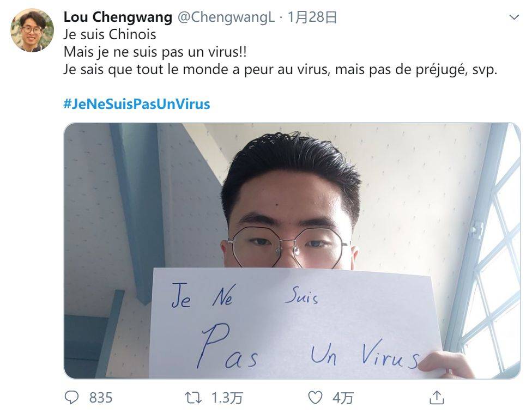
Task: Open the #JeNeSuisPasUnVirus hashtag
Action: (136, 104)
